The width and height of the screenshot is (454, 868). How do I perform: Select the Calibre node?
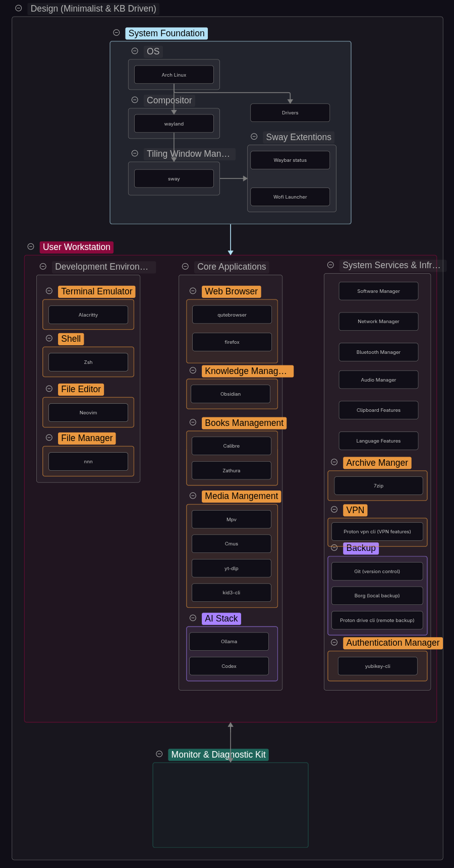click(x=232, y=446)
